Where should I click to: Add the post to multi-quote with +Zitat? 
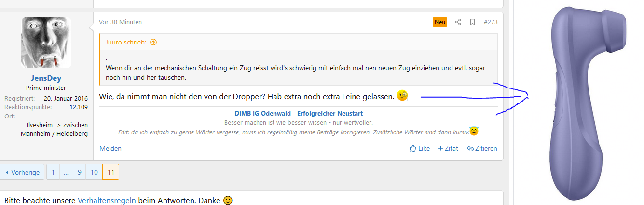(448, 148)
